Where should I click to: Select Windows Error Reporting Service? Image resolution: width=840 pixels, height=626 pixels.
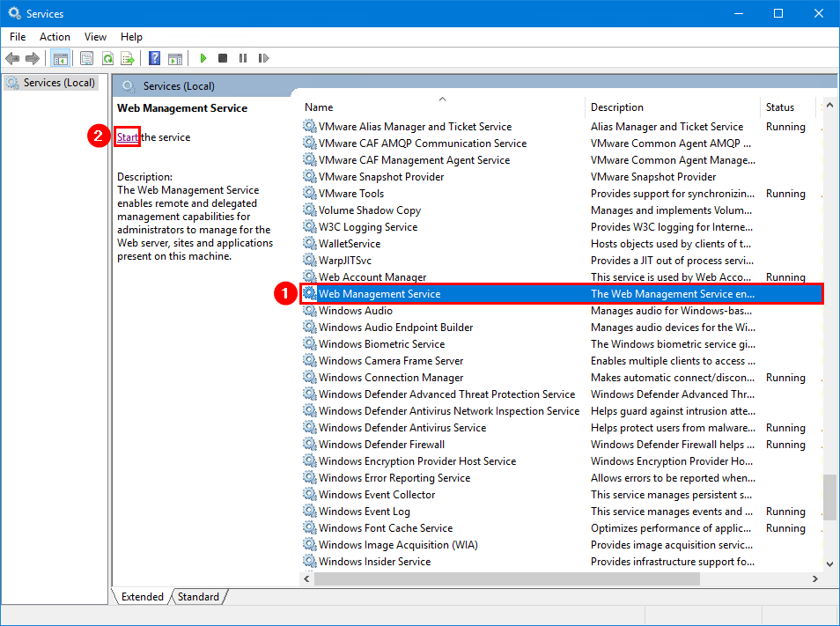pyautogui.click(x=394, y=477)
